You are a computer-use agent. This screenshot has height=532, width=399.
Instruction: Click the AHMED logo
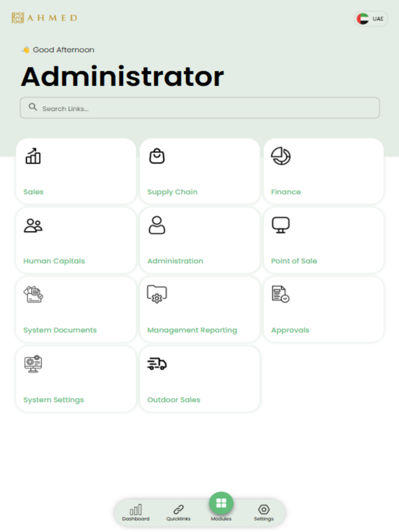coord(44,18)
